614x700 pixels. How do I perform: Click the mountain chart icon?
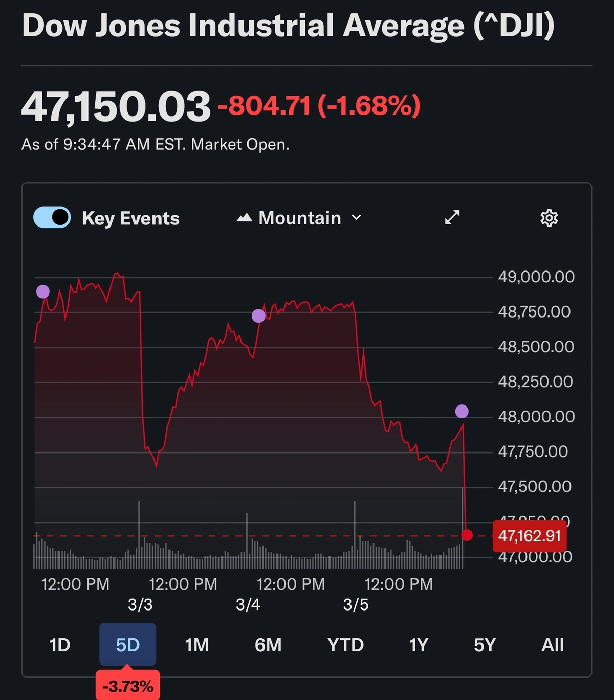[244, 218]
